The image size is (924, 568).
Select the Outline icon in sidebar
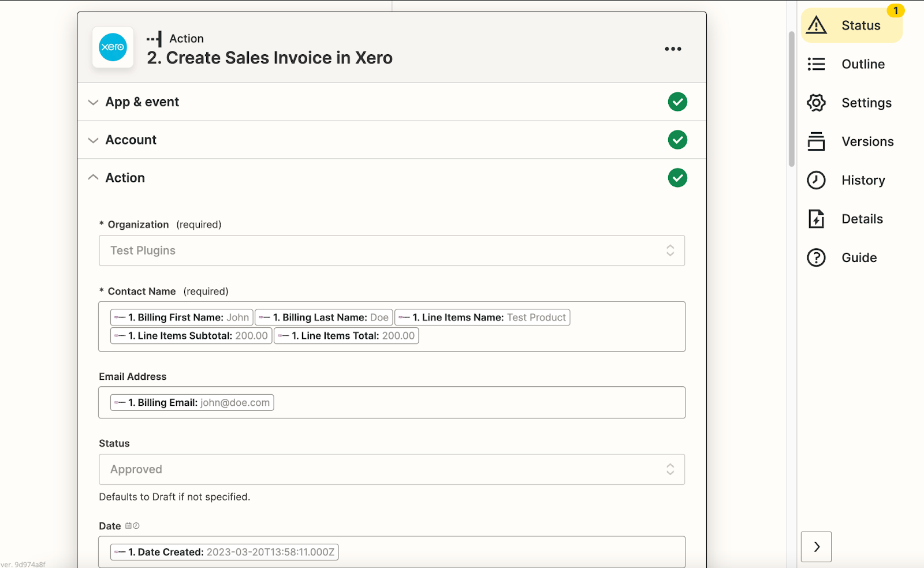click(816, 64)
